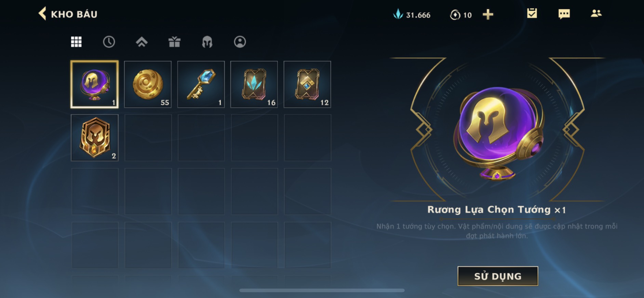Pick the blue gem key item
Image resolution: width=644 pixels, height=298 pixels.
[x=201, y=84]
